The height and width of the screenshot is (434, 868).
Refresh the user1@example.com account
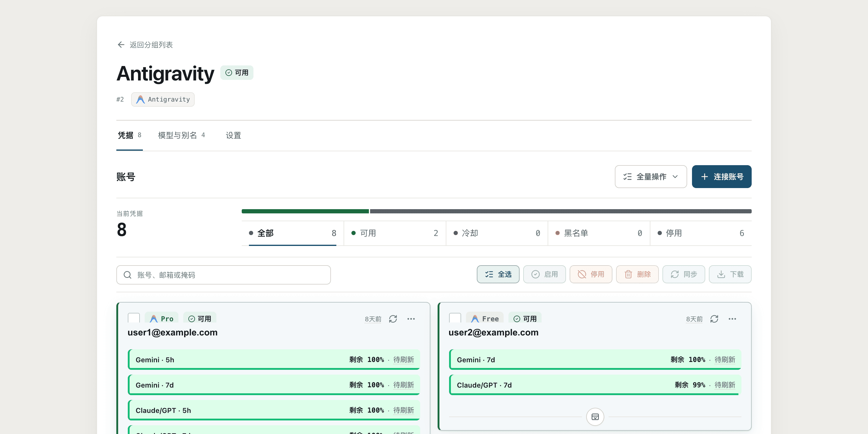pyautogui.click(x=393, y=319)
